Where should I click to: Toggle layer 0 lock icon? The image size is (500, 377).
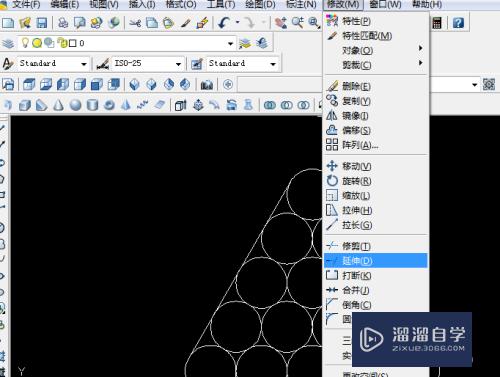[62, 43]
